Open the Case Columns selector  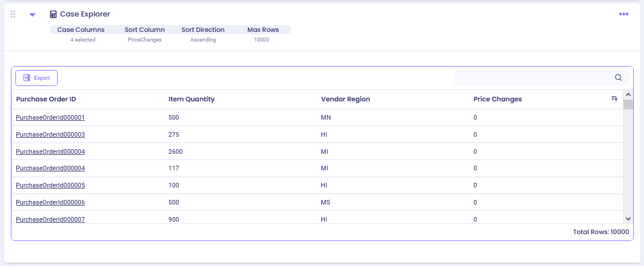(x=81, y=30)
